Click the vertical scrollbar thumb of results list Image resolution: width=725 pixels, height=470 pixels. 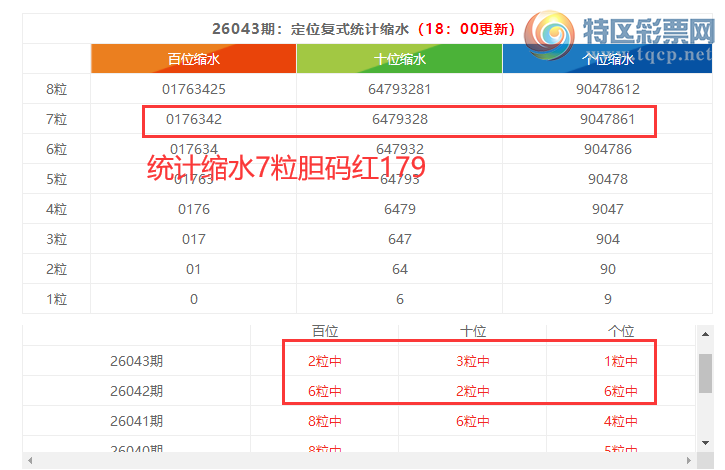pyautogui.click(x=705, y=373)
